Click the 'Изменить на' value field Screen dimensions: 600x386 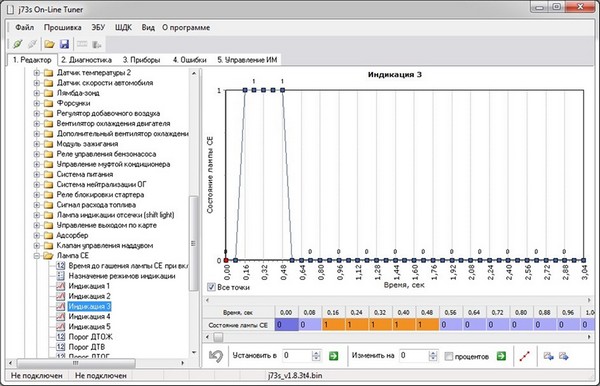click(414, 356)
